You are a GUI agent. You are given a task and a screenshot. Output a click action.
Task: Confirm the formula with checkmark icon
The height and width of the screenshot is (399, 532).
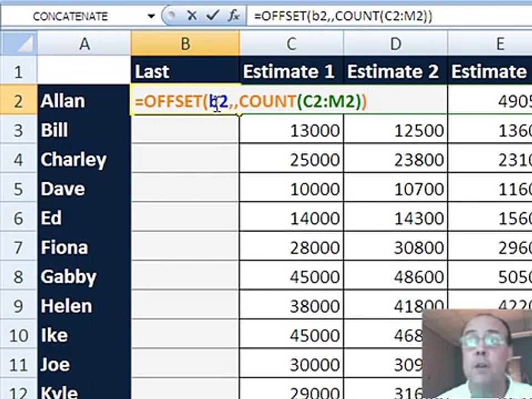point(212,16)
